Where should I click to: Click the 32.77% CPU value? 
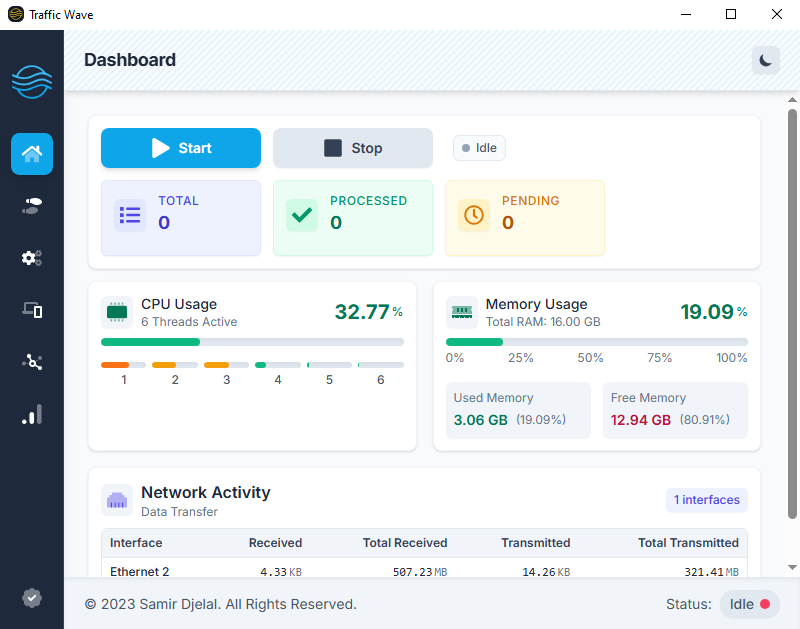[x=368, y=312]
